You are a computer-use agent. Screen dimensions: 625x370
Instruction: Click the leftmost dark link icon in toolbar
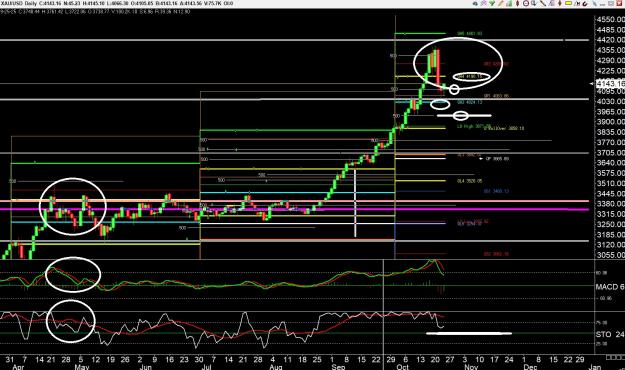click(x=475, y=4)
